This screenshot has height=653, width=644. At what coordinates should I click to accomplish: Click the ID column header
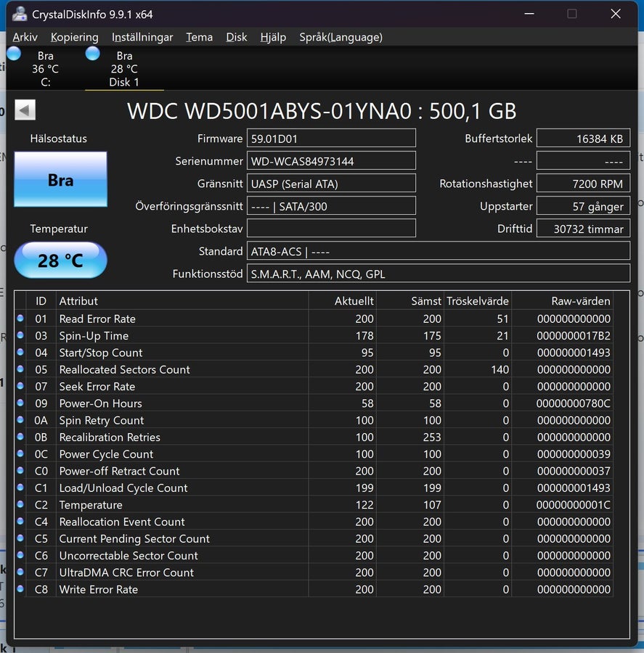pos(41,300)
